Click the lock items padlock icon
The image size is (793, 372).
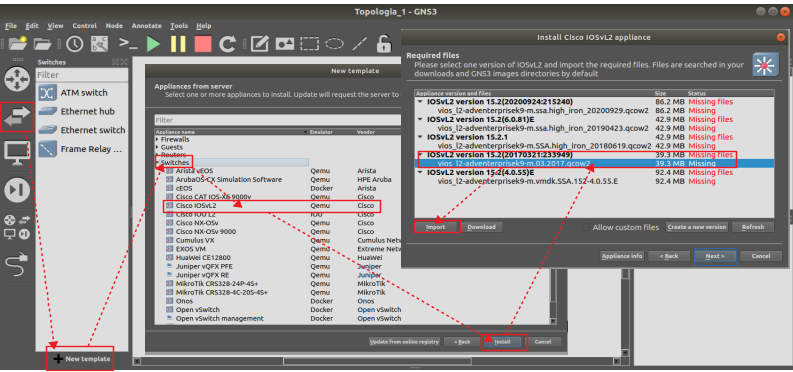pos(384,43)
